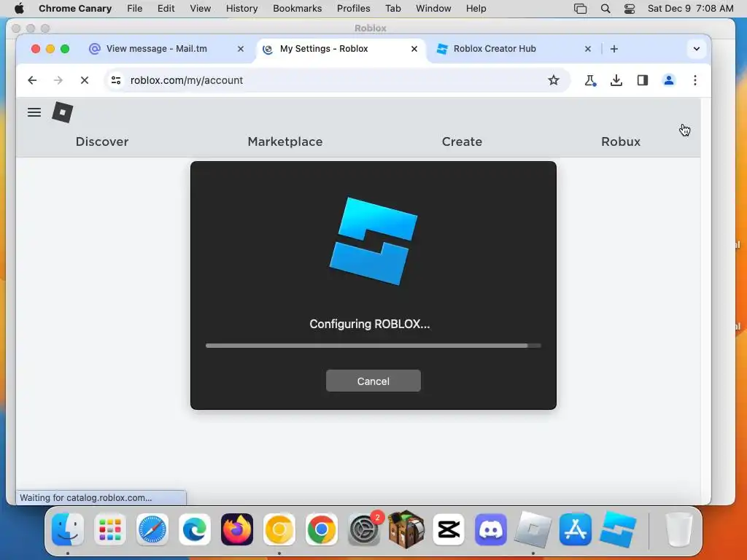Open System Settings from the Dock
The height and width of the screenshot is (560, 747).
click(364, 529)
